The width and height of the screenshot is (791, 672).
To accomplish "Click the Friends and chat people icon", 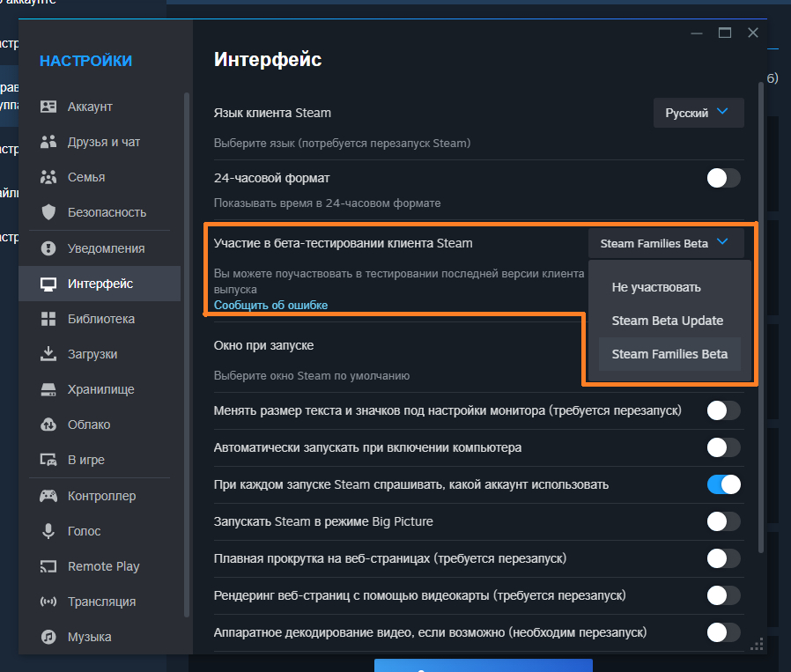I will pyautogui.click(x=48, y=142).
